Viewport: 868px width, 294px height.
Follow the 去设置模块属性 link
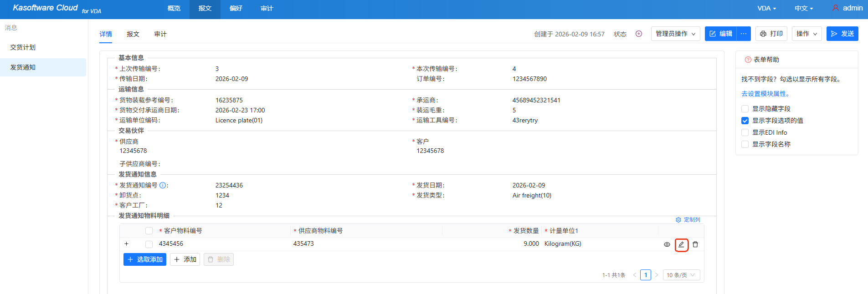765,94
